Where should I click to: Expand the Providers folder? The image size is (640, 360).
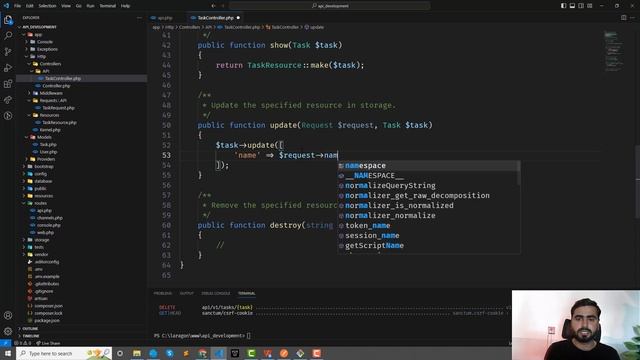pyautogui.click(x=46, y=159)
